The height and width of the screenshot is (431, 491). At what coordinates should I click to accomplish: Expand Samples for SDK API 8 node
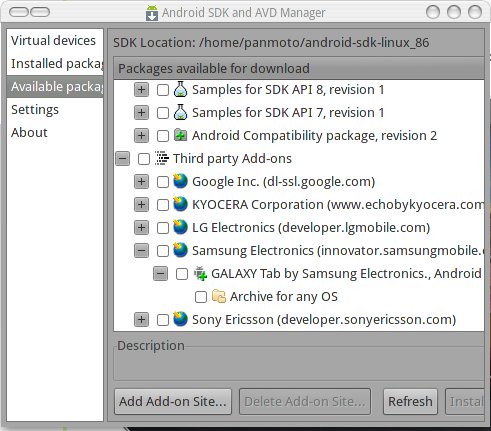click(x=141, y=90)
